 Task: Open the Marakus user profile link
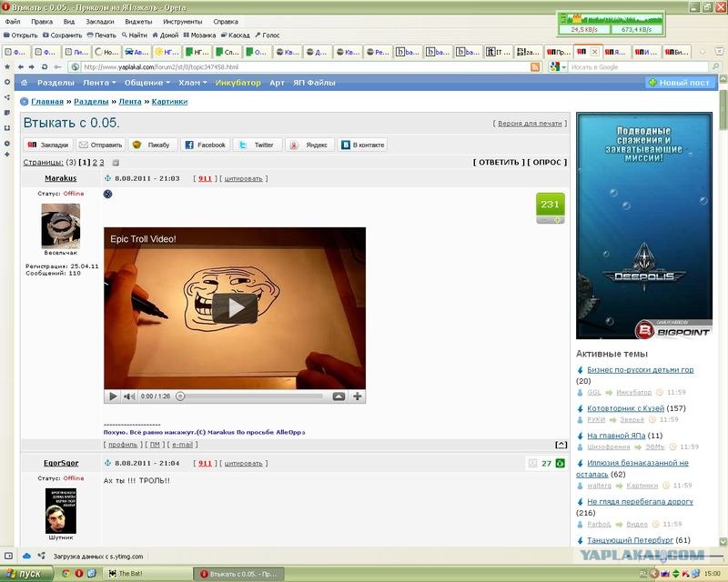tap(61, 178)
